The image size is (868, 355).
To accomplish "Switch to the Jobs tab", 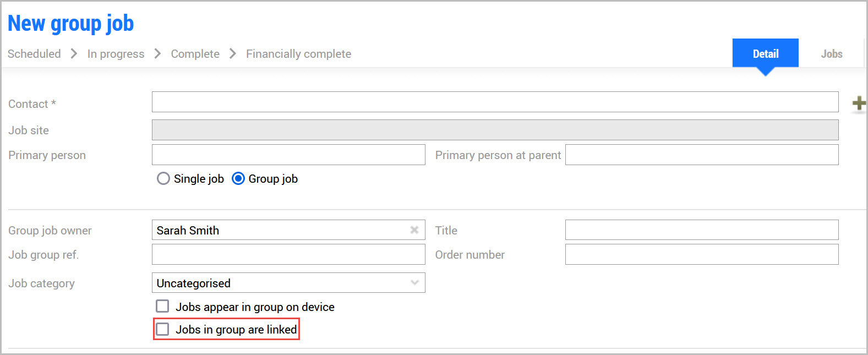I will coord(831,54).
